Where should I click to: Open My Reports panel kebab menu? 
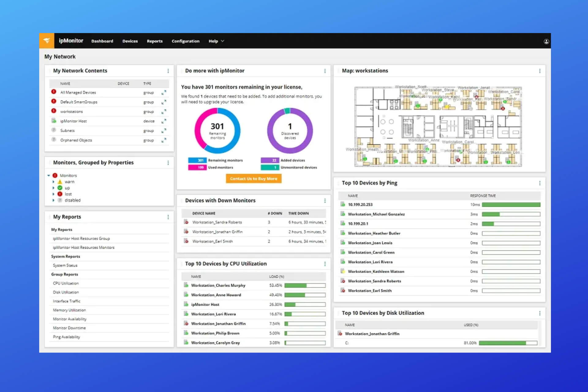[x=168, y=217]
